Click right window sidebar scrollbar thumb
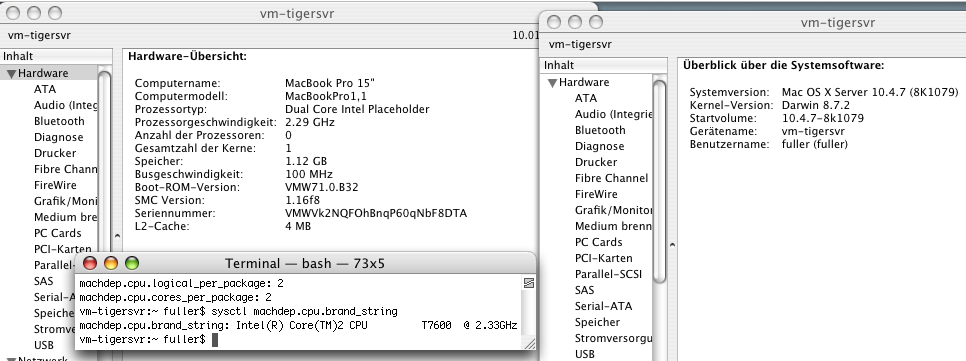This screenshot has width=966, height=361. [659, 181]
